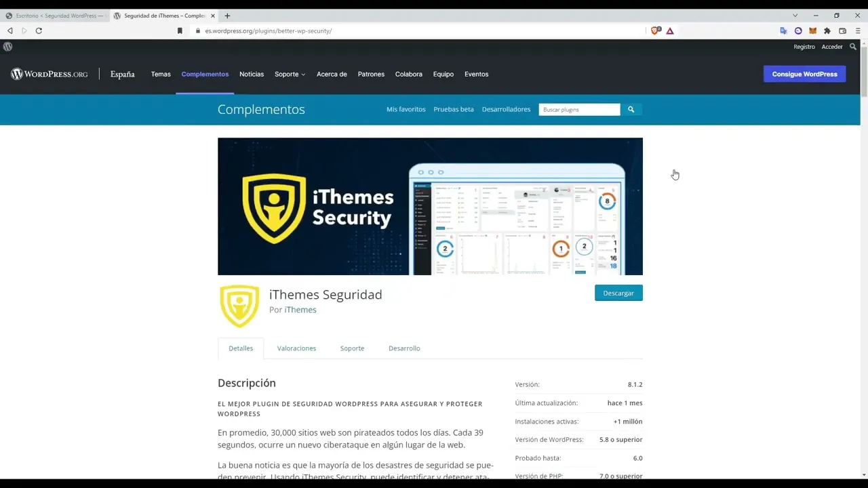
Task: Click the '+1 millón' active installs value
Action: click(x=628, y=422)
